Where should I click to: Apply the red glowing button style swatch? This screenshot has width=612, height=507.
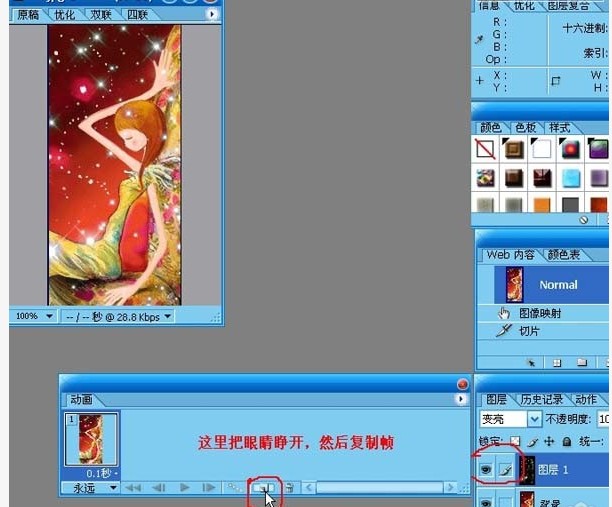(x=570, y=149)
